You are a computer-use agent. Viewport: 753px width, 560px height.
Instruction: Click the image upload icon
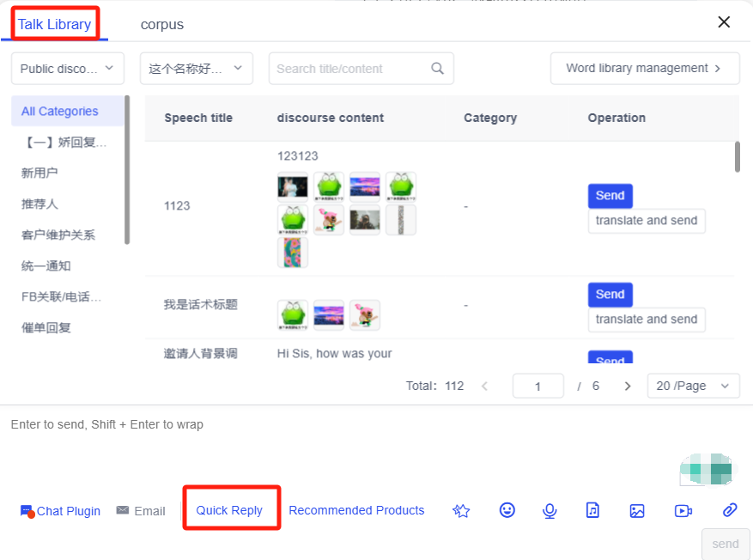click(637, 510)
